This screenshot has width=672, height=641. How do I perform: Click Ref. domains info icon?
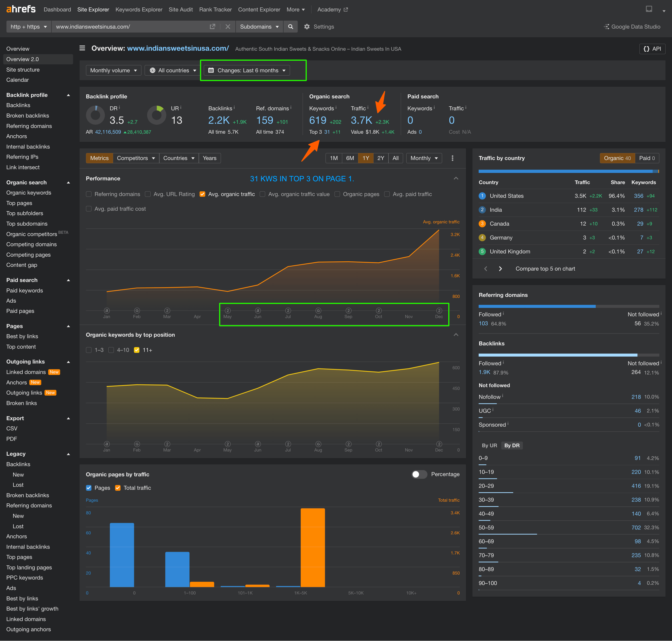(291, 107)
